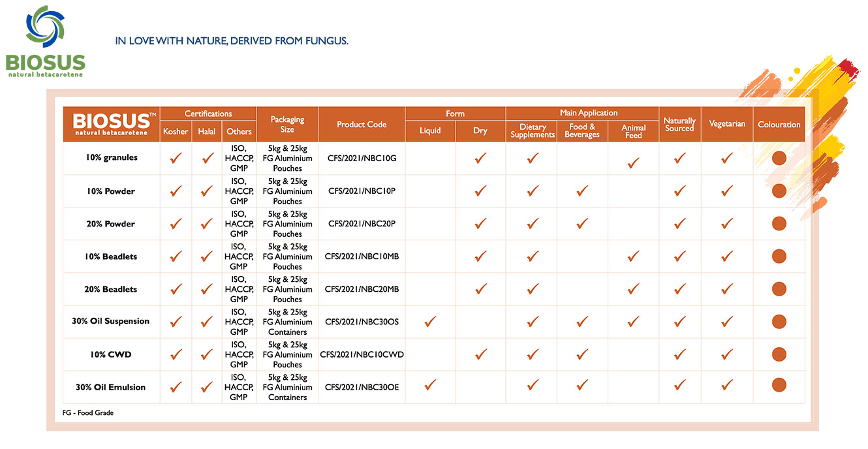
Task: Click product code CFS/2021/NBC30OS
Action: point(362,321)
